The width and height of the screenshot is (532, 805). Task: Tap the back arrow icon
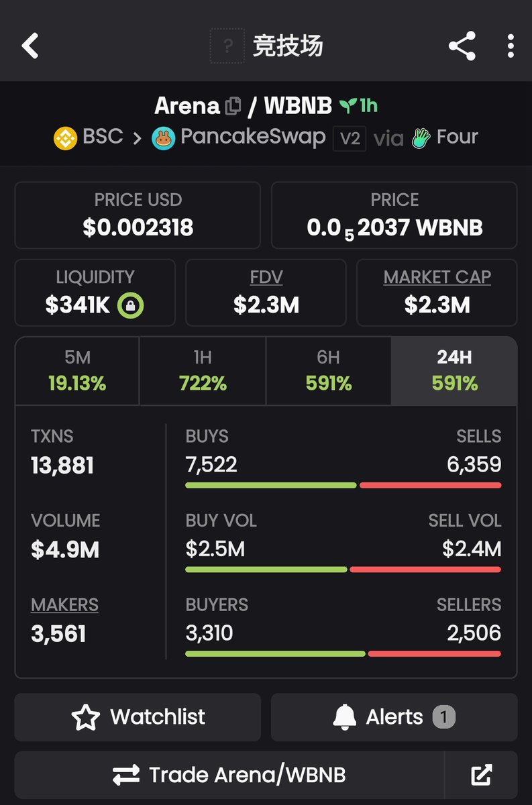(x=31, y=46)
